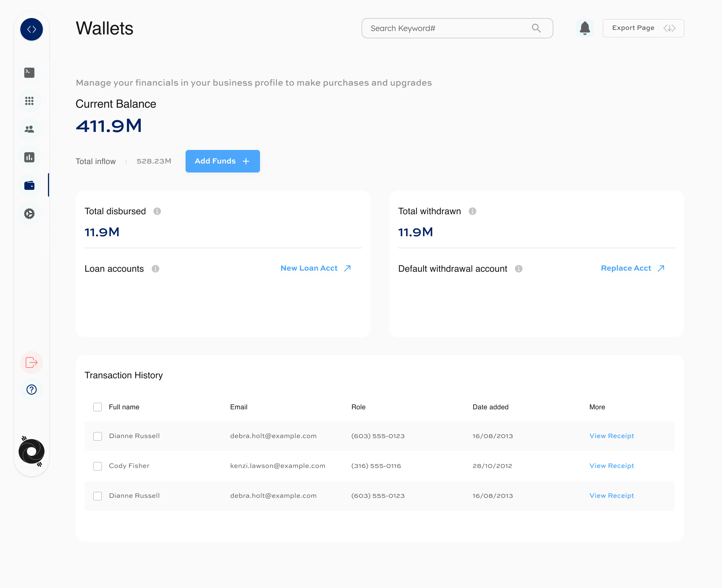Image resolution: width=722 pixels, height=588 pixels.
Task: Open the notifications bell
Action: tap(585, 28)
